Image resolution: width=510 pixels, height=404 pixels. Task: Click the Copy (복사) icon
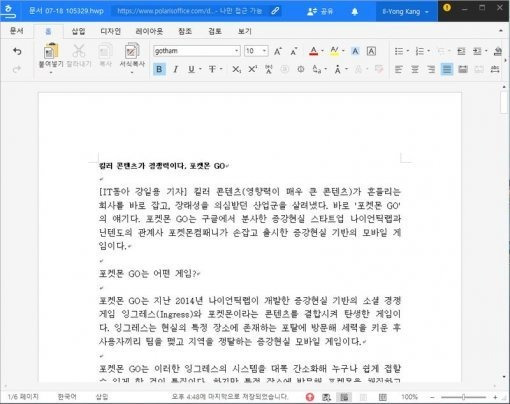pyautogui.click(x=105, y=51)
